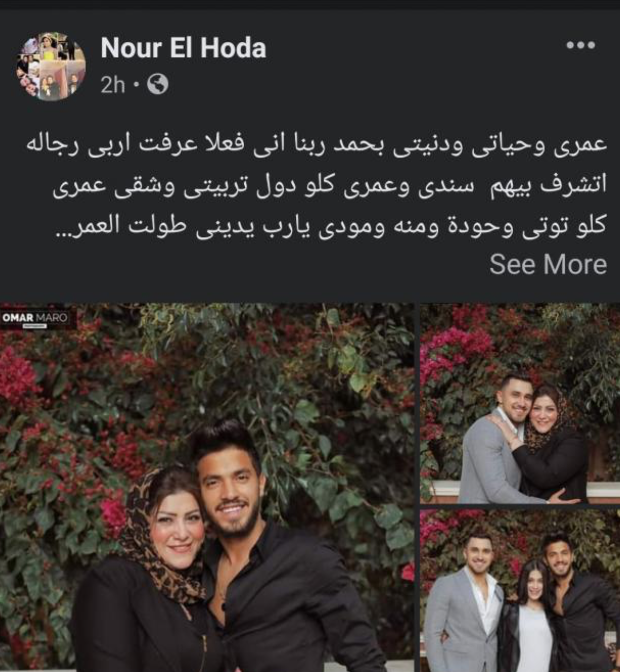
Task: Open bottom-right photo with three people
Action: (520, 591)
